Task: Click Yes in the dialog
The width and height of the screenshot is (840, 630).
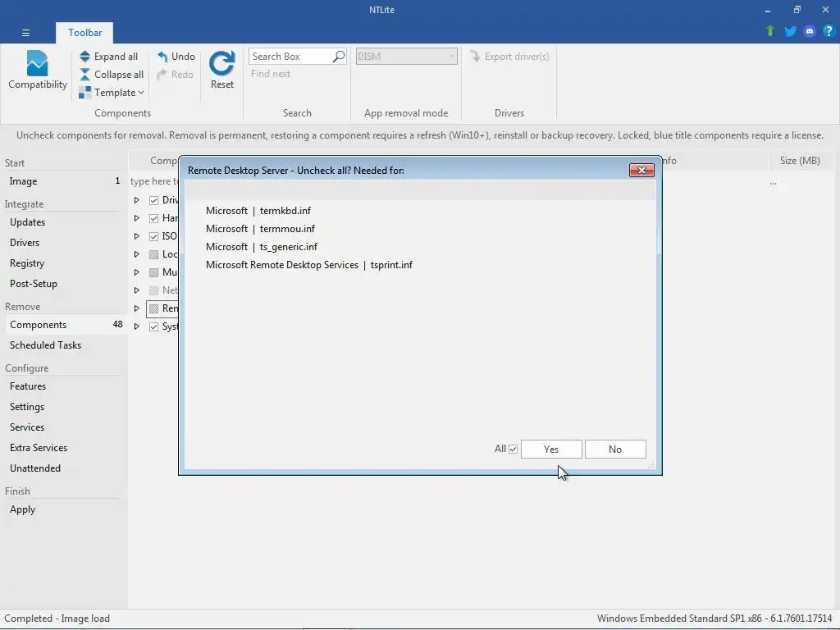Action: [x=551, y=449]
